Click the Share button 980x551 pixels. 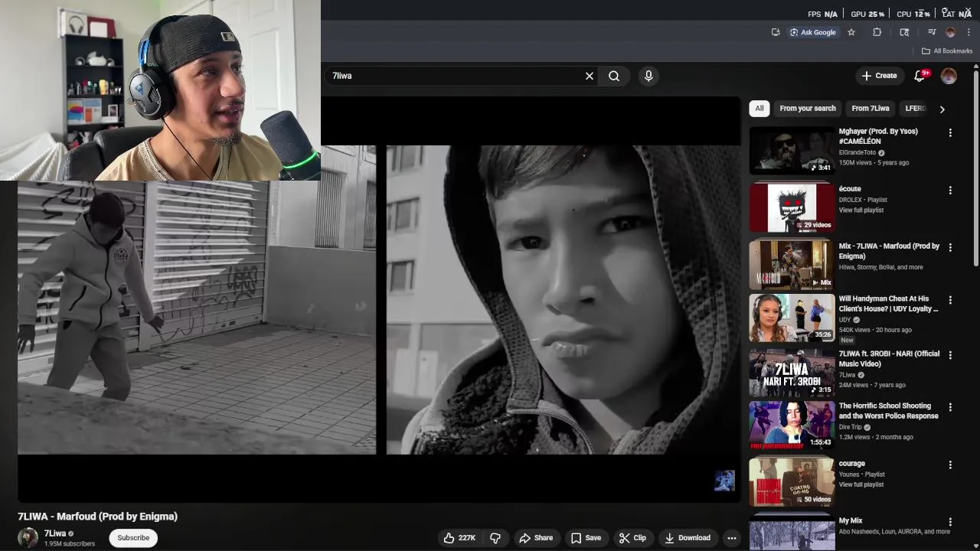(x=536, y=538)
